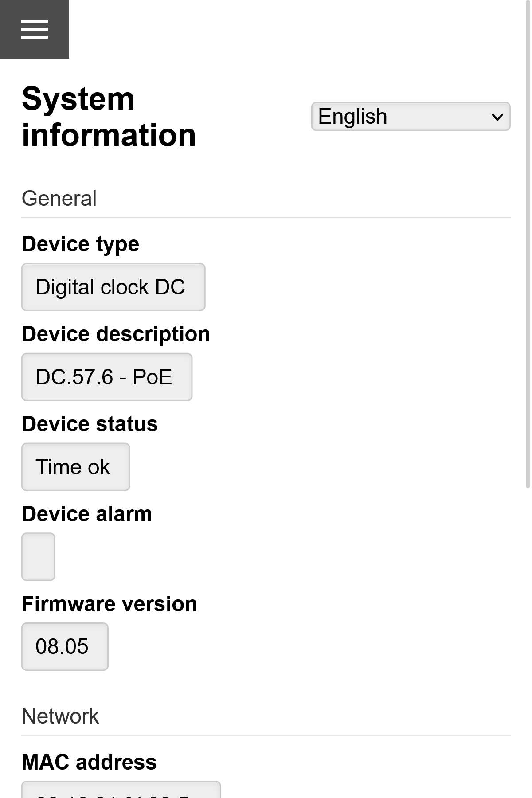Click the dropdown chevron next to English
This screenshot has height=798, width=532.
pos(497,116)
